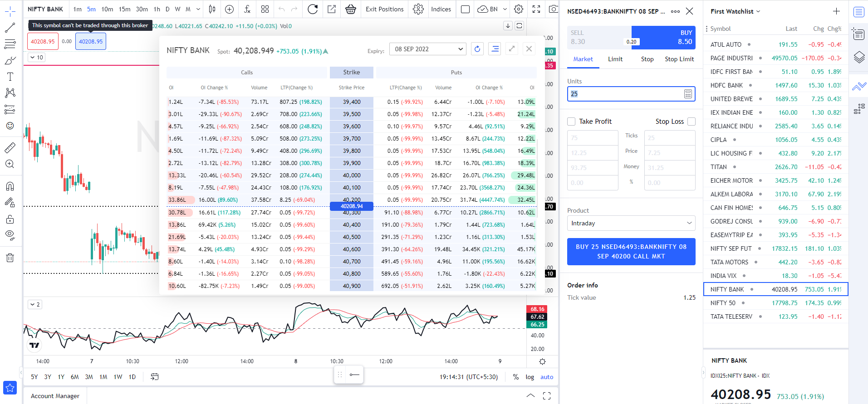Open the Product Intraday dropdown
The image size is (868, 404).
tap(631, 223)
